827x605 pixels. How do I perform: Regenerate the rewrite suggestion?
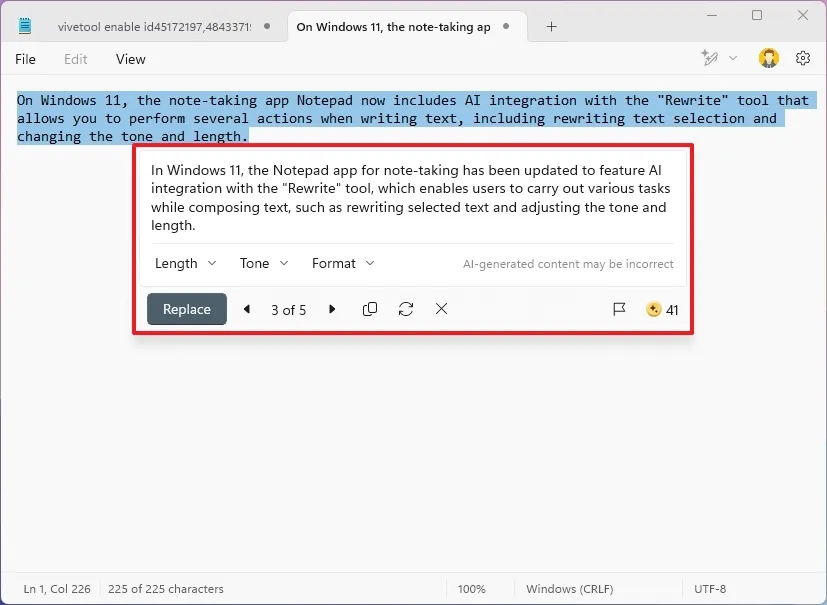pyautogui.click(x=405, y=309)
